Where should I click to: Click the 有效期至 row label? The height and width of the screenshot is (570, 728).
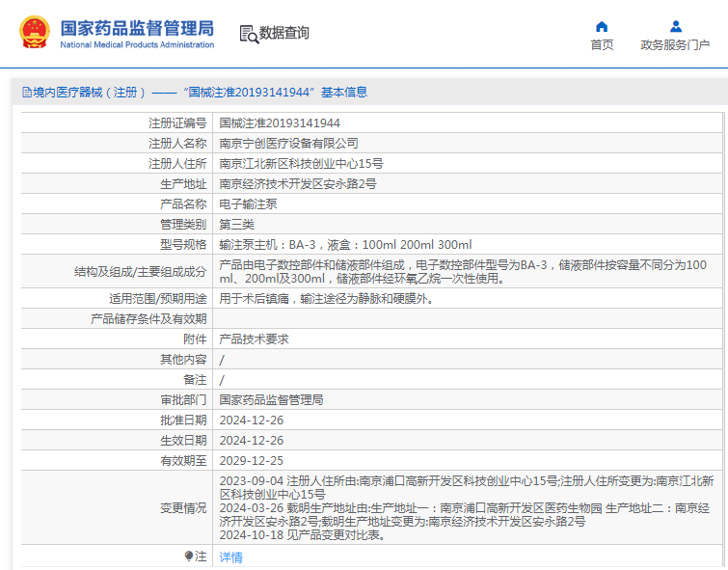(x=183, y=461)
